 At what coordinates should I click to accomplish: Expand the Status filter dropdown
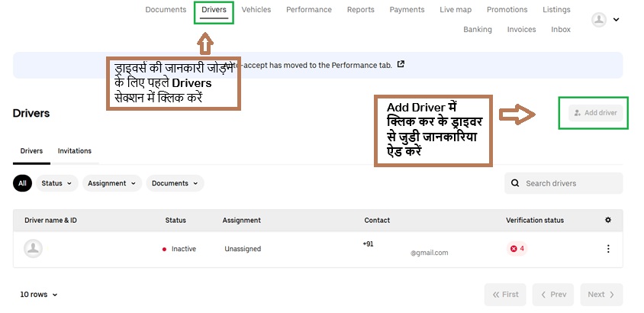point(57,183)
